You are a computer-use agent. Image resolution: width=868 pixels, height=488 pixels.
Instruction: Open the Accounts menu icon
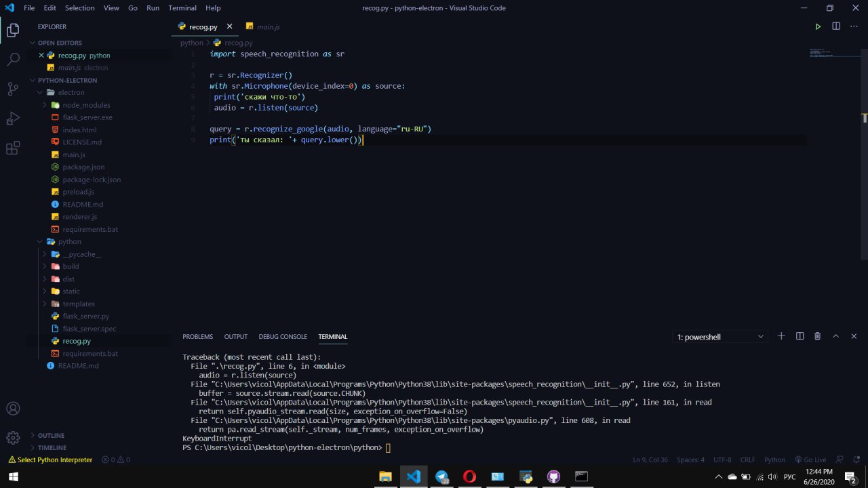click(13, 409)
